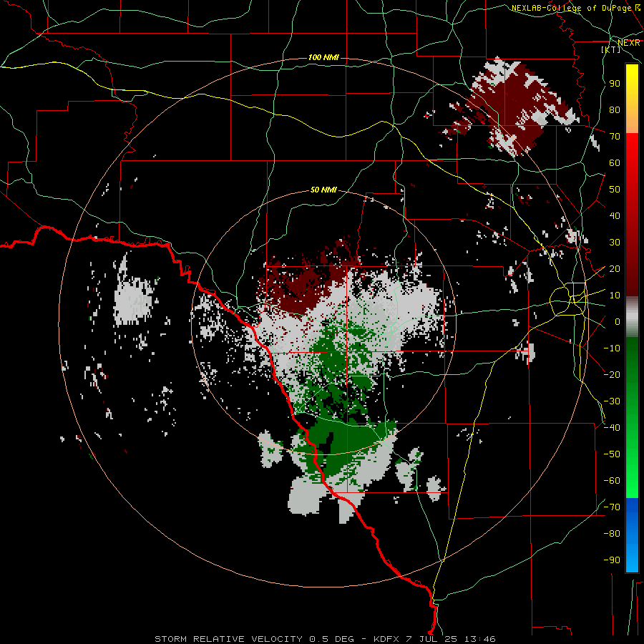
Task: Select the -80 tick label on the velocity scale
Action: click(x=612, y=534)
